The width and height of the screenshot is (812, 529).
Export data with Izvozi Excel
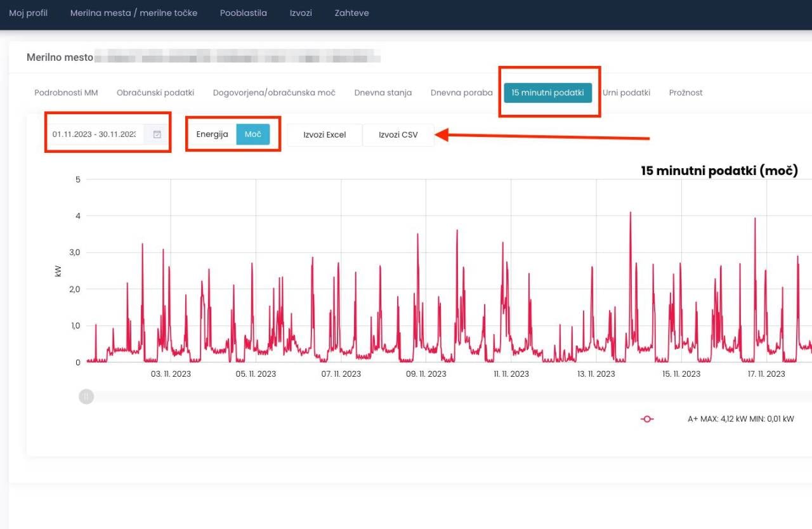click(x=325, y=135)
